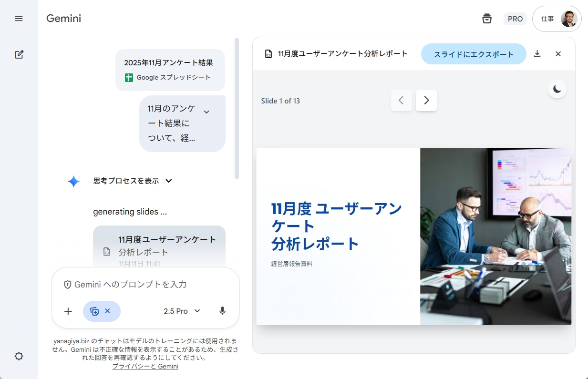
Task: Click the plus icon to attach files
Action: tap(68, 311)
